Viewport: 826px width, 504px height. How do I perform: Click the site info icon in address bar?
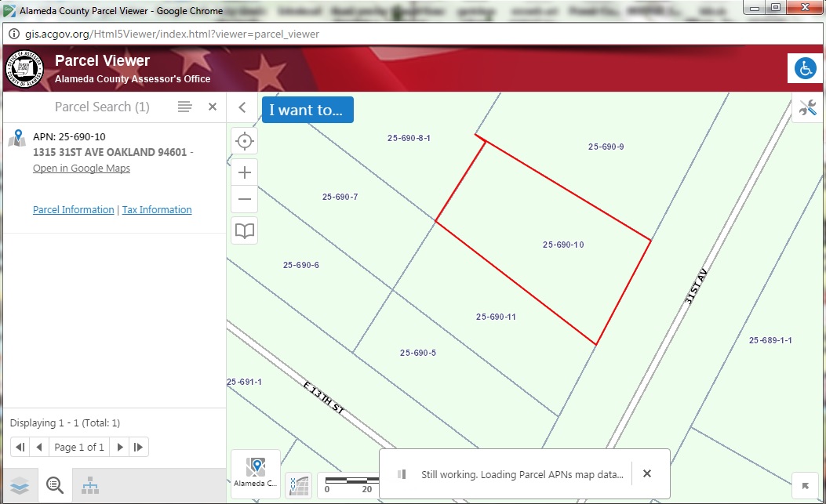coord(13,34)
